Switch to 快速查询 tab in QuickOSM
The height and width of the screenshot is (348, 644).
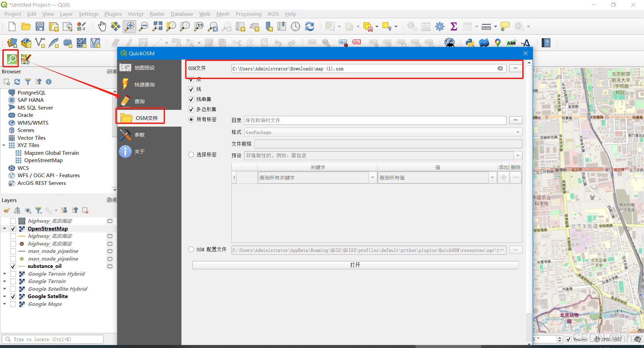(149, 85)
